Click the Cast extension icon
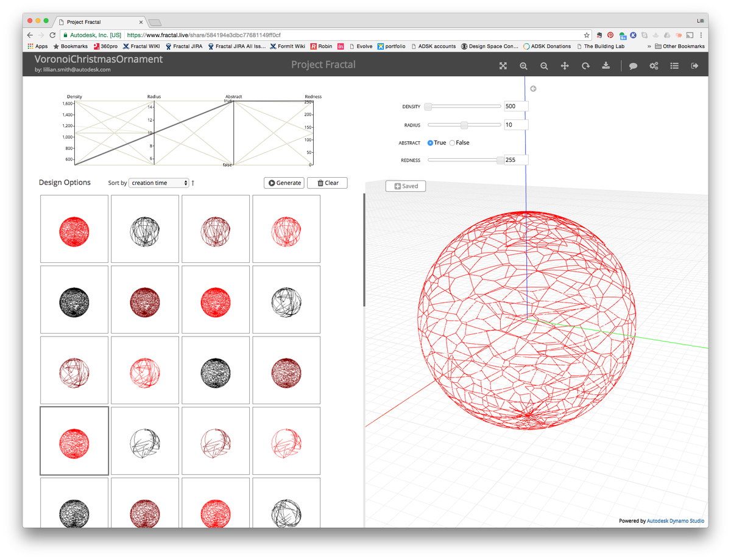 click(x=690, y=35)
